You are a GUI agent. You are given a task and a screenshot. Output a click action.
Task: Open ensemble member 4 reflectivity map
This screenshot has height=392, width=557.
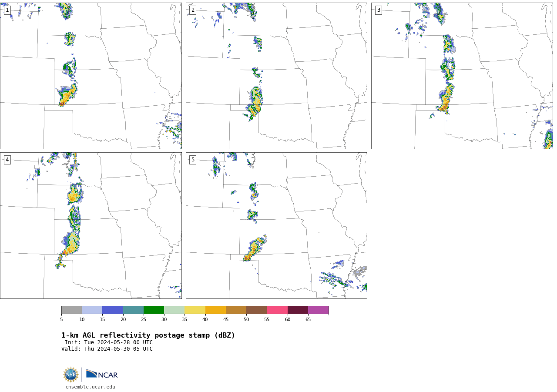(x=91, y=225)
